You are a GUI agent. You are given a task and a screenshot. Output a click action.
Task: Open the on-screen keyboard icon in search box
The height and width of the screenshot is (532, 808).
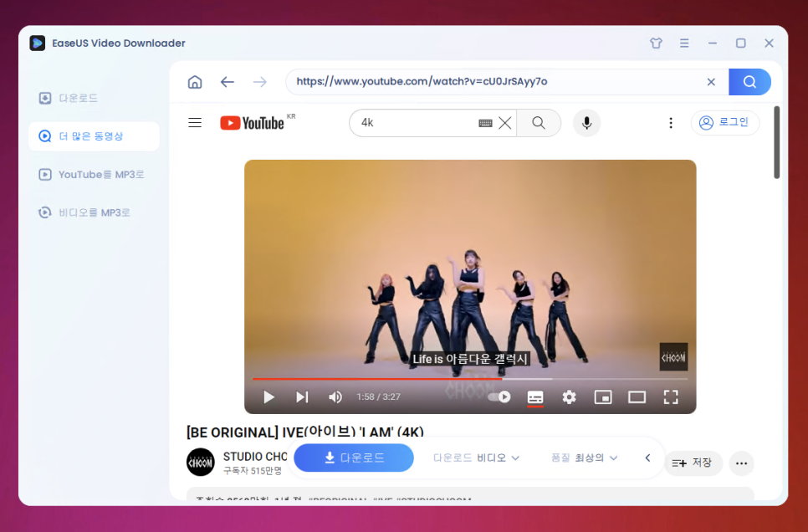tap(485, 123)
